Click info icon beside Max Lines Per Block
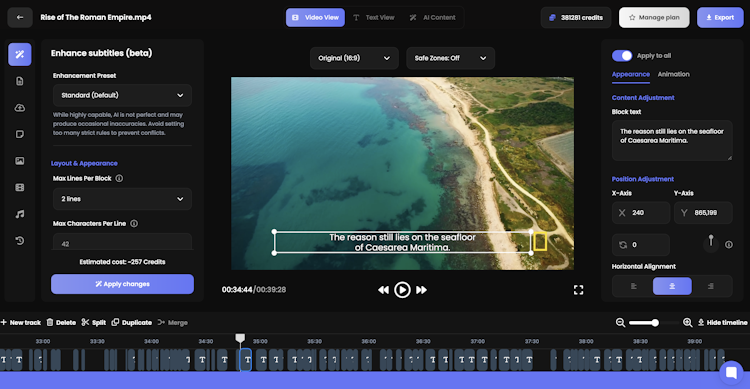The width and height of the screenshot is (750, 389). pos(119,178)
